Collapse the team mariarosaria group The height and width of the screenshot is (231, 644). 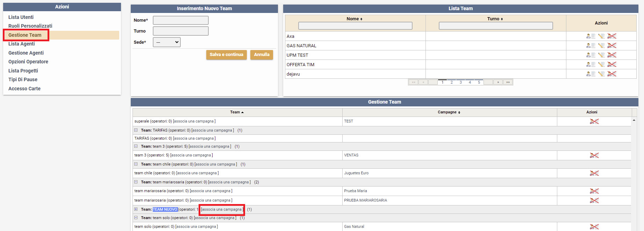point(136,182)
